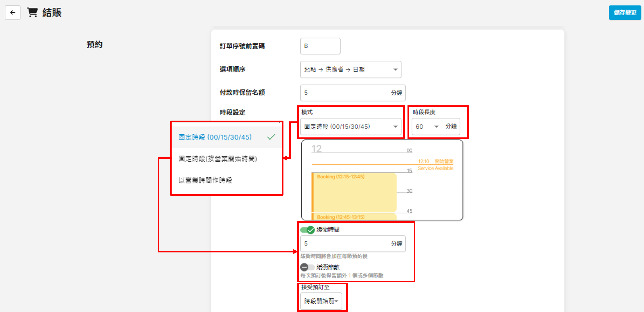Screen dimensions: 644x312
Task: Click the 訂單序號前置碼 input field
Action: click(x=320, y=46)
